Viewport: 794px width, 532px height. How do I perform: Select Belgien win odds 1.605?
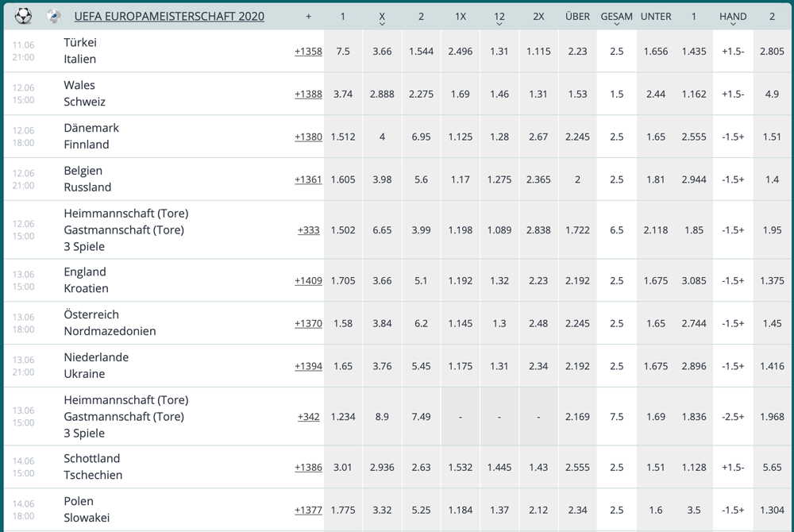click(343, 179)
